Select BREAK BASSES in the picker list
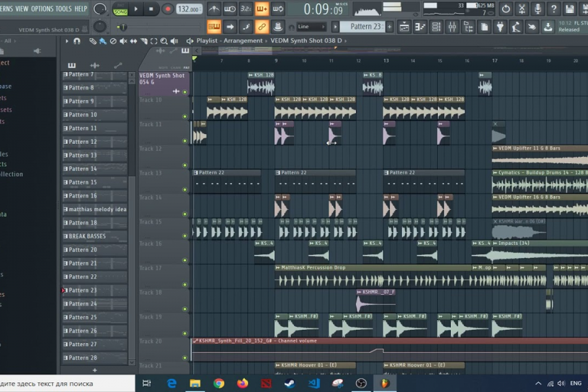588x392 pixels. tap(95, 237)
